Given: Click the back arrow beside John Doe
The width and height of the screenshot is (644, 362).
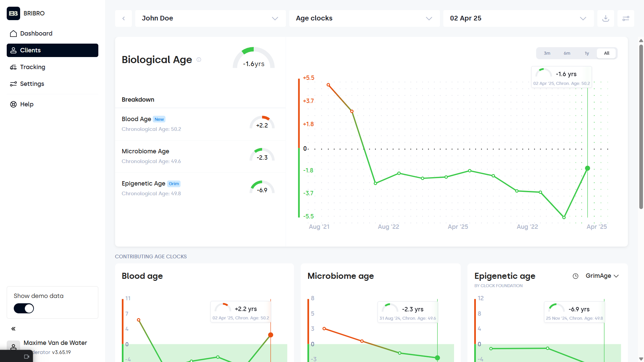Looking at the screenshot, I should pos(123,18).
